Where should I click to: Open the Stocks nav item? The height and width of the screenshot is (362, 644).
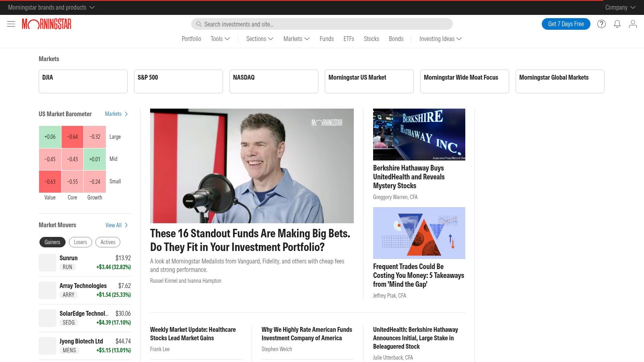point(372,39)
